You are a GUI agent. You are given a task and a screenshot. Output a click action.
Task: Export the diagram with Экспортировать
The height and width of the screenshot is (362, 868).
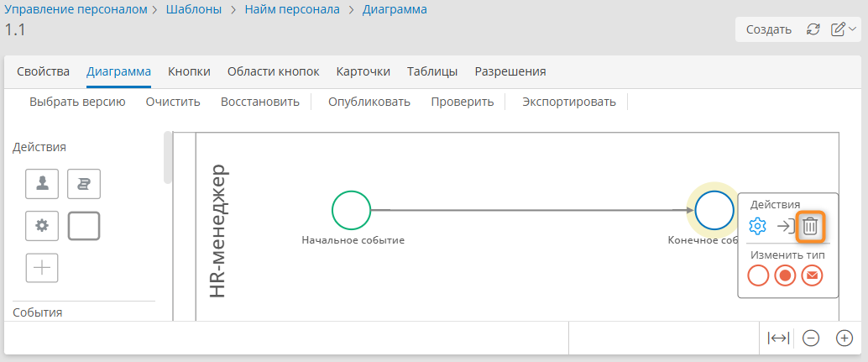point(569,102)
